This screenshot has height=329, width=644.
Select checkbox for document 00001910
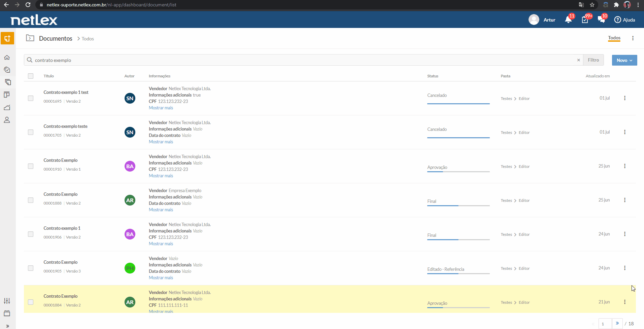pos(31,166)
